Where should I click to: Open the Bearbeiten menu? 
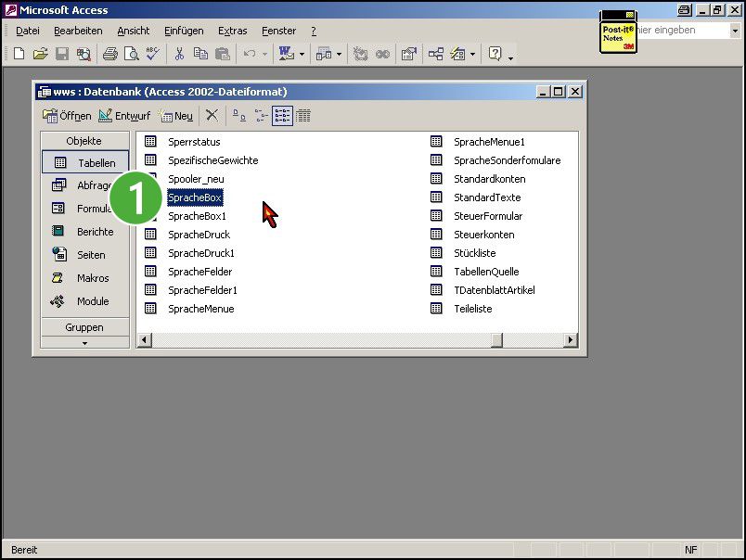point(78,31)
